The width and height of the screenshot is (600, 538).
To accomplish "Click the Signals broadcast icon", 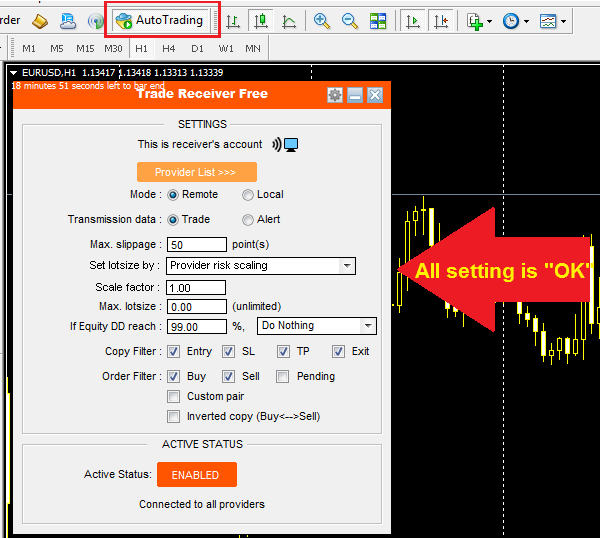I will [x=95, y=21].
